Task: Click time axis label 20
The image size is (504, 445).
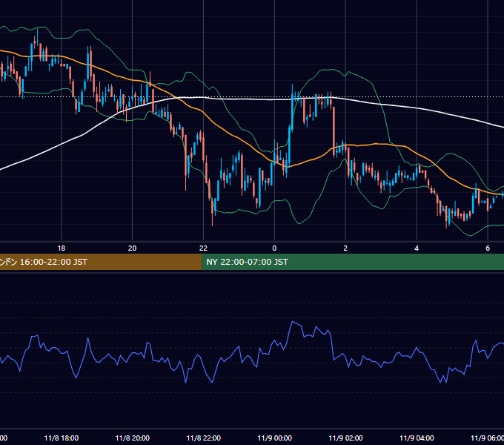Action: pyautogui.click(x=132, y=248)
